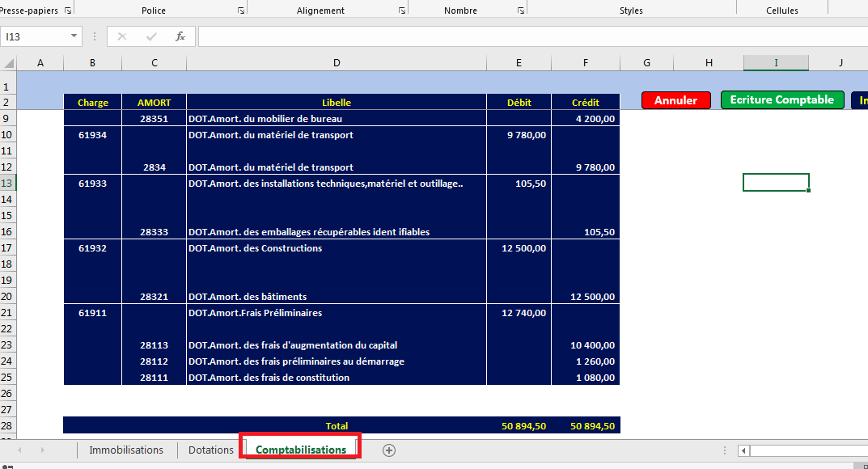Click the vertical dots near the scrollbar
Image resolution: width=868 pixels, height=469 pixels.
(x=724, y=450)
